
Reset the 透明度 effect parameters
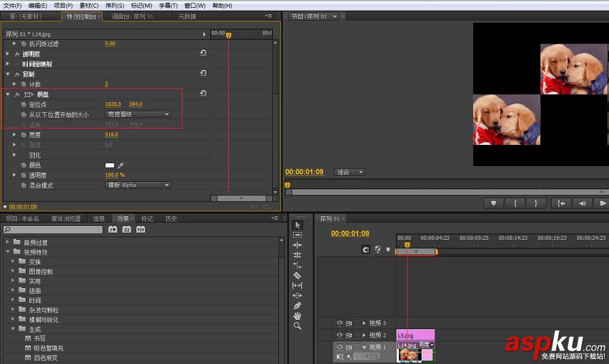[203, 53]
